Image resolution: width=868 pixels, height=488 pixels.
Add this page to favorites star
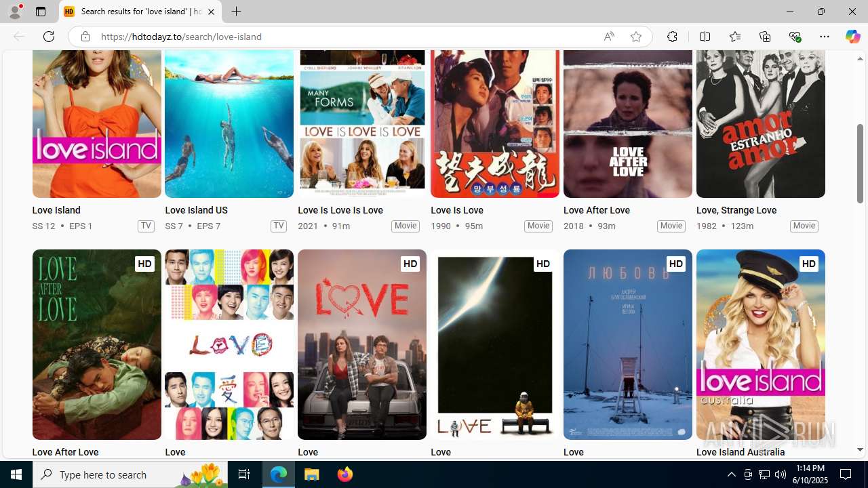tap(636, 37)
